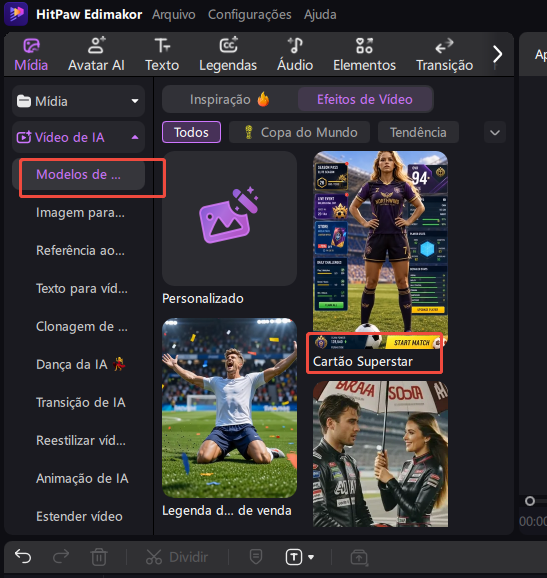Image resolution: width=547 pixels, height=578 pixels.
Task: Open the Avatar AI tool
Action: point(96,55)
